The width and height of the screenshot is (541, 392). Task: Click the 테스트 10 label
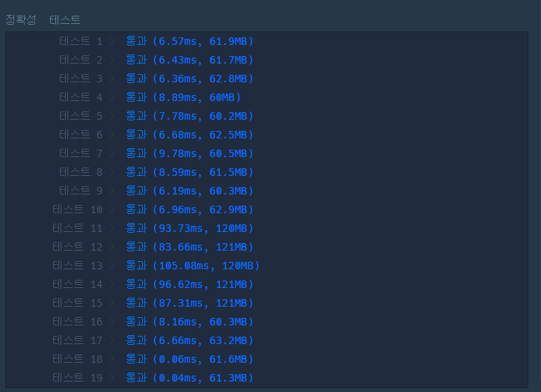[78, 209]
